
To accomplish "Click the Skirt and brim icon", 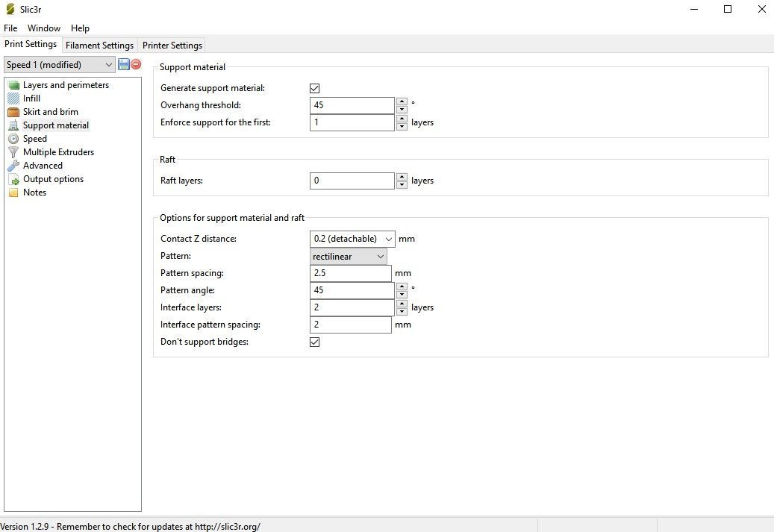I will pos(14,112).
